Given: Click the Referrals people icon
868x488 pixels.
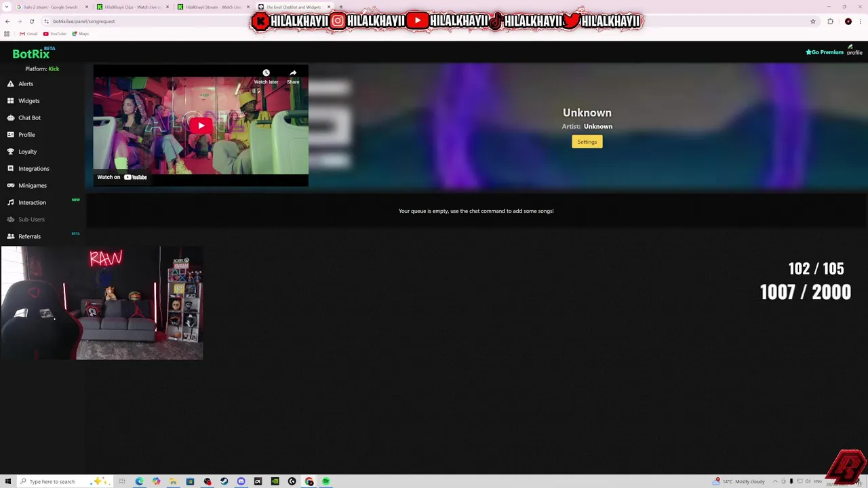Looking at the screenshot, I should (10, 237).
